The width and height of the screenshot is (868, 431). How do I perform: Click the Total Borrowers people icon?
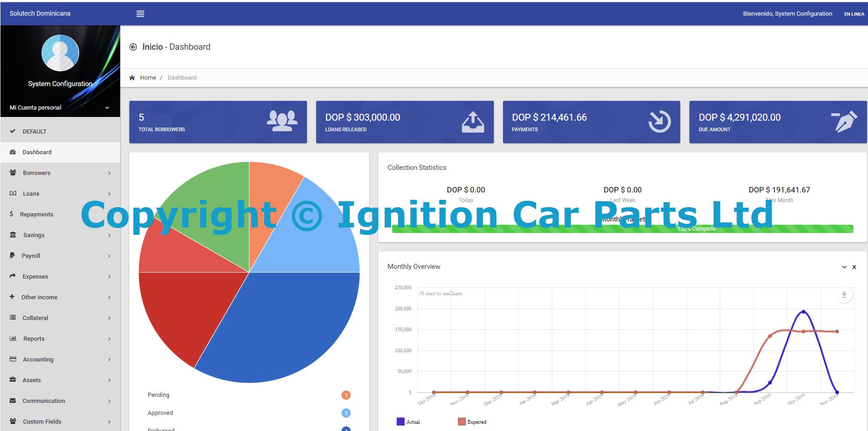282,122
